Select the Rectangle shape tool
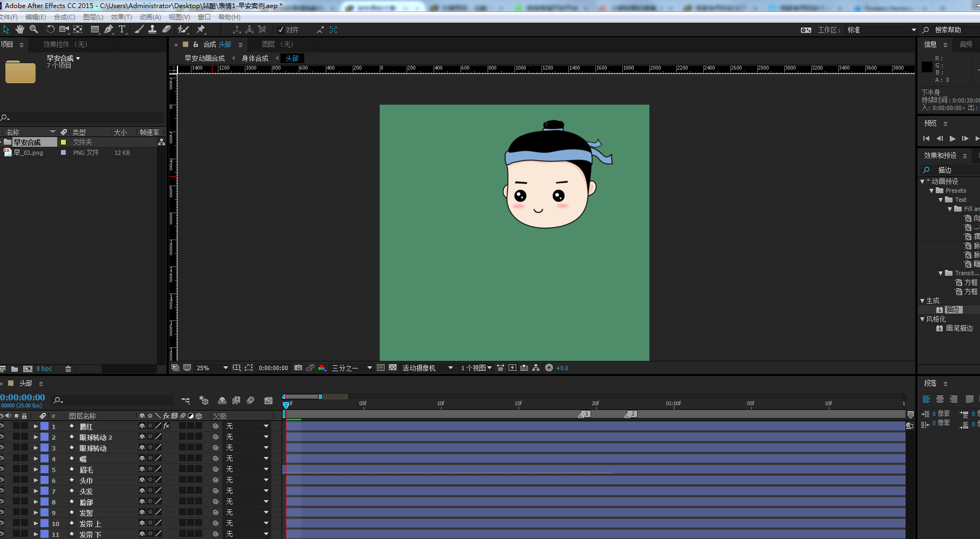Screen dimensions: 980x539 coord(95,29)
